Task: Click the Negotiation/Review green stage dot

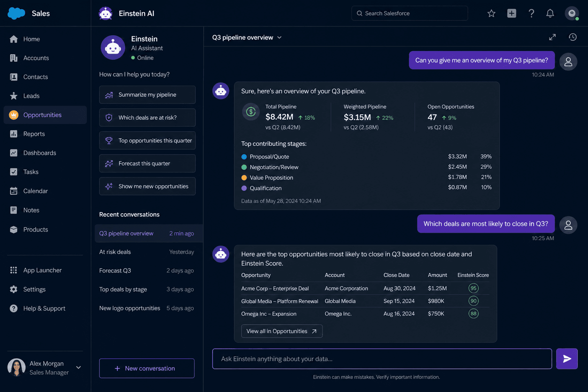Action: [x=244, y=167]
